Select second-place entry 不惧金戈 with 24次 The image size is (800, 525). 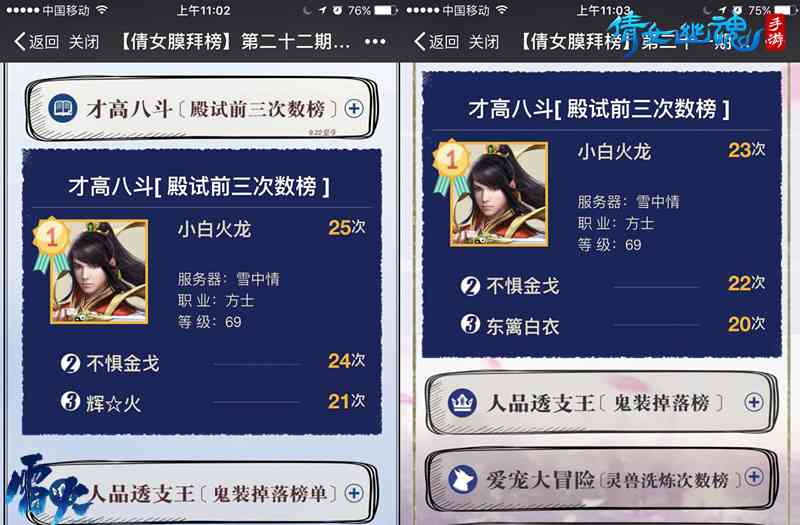tap(212, 363)
